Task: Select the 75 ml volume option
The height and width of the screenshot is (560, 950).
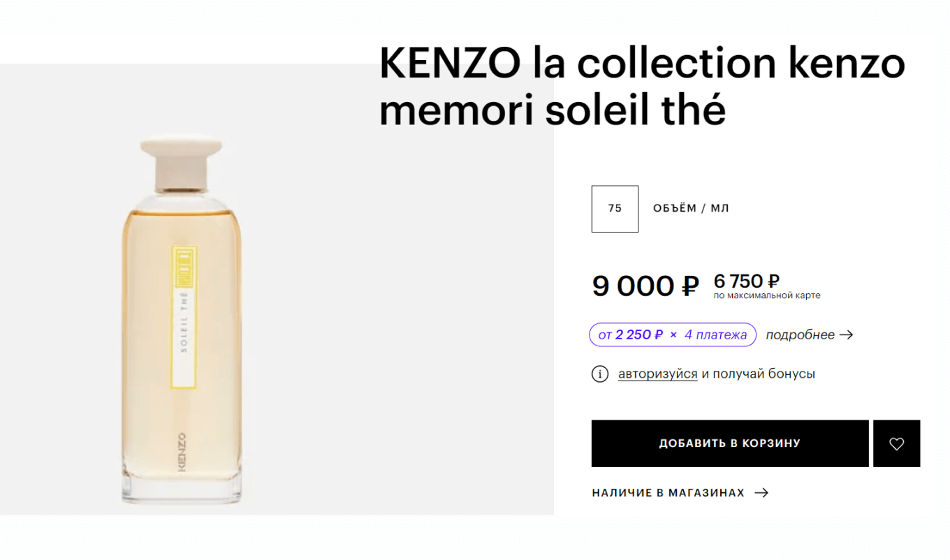Action: point(615,208)
